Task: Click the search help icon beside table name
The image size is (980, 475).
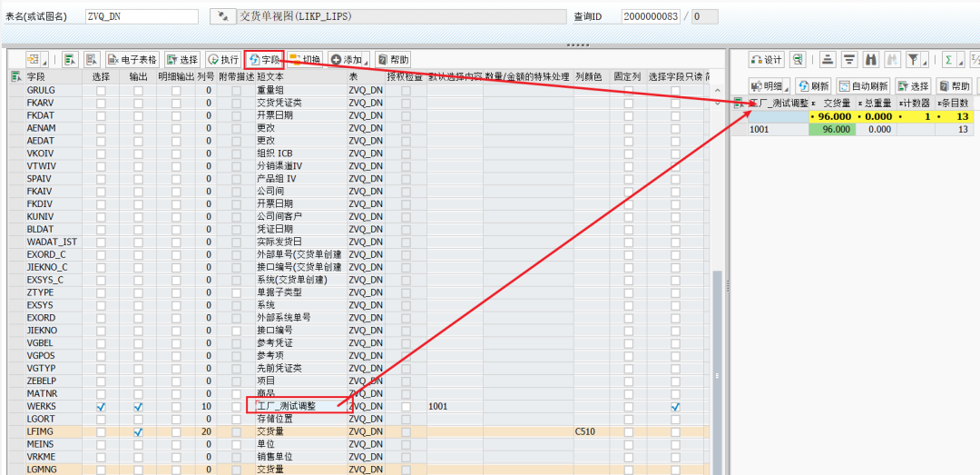Action: tap(222, 17)
